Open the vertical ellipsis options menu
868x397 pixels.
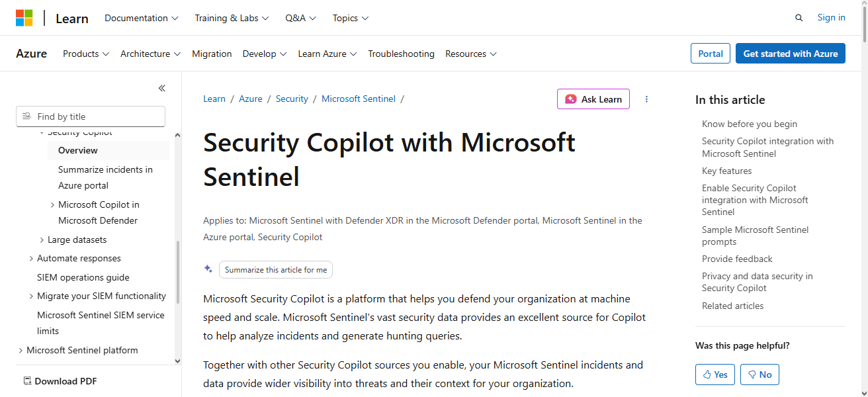(646, 99)
